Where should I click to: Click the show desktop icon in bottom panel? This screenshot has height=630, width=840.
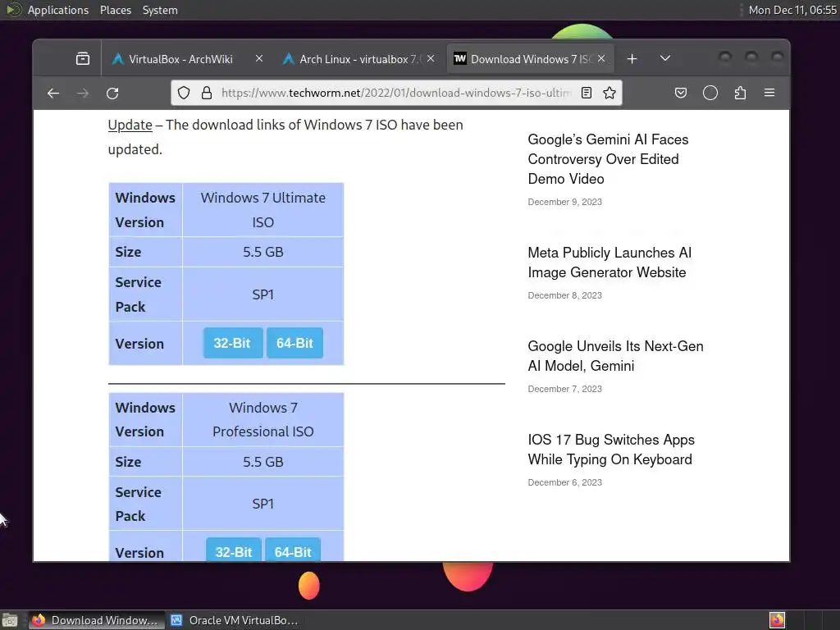(10, 620)
